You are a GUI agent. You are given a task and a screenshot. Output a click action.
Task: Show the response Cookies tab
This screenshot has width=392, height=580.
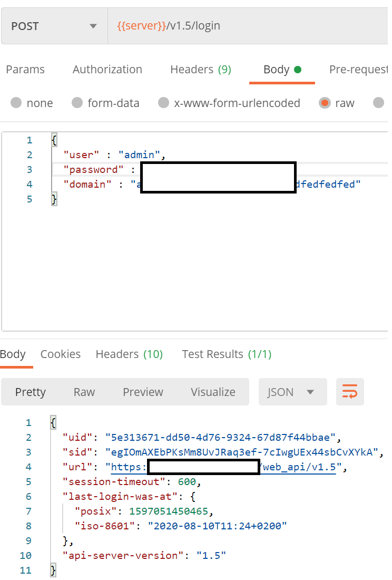click(61, 354)
